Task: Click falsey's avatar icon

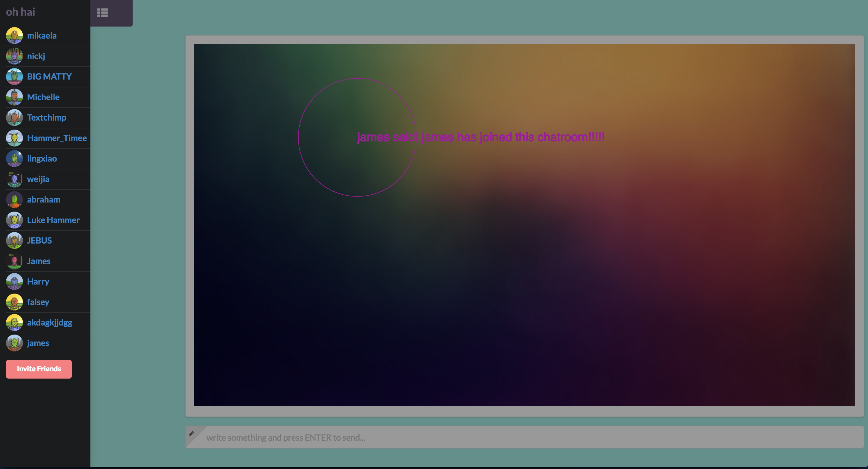Action: click(14, 302)
